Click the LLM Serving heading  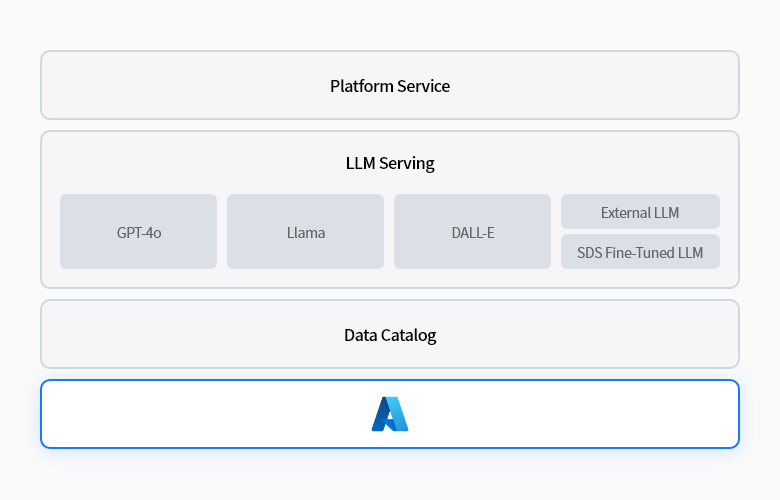(390, 163)
